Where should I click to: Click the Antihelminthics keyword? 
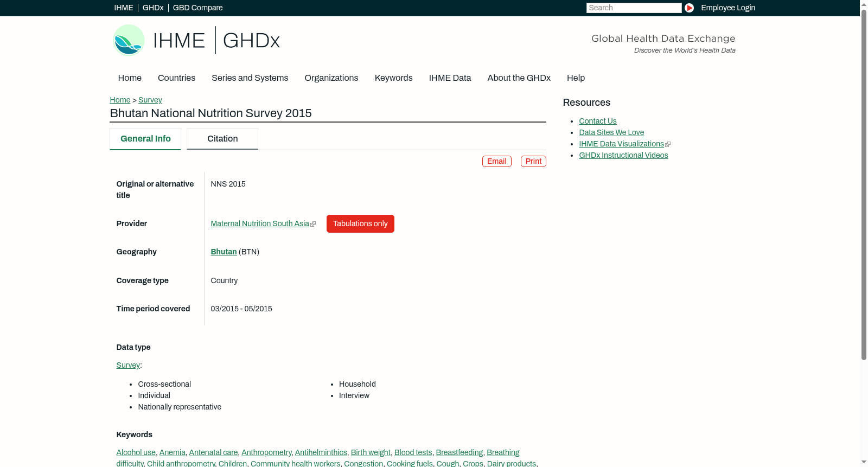pos(321,452)
